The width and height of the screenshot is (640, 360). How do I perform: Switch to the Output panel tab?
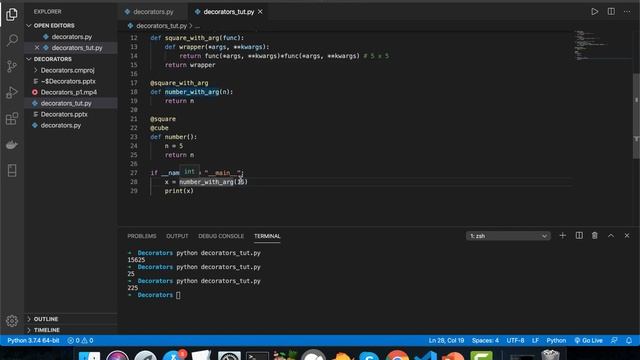pyautogui.click(x=177, y=236)
